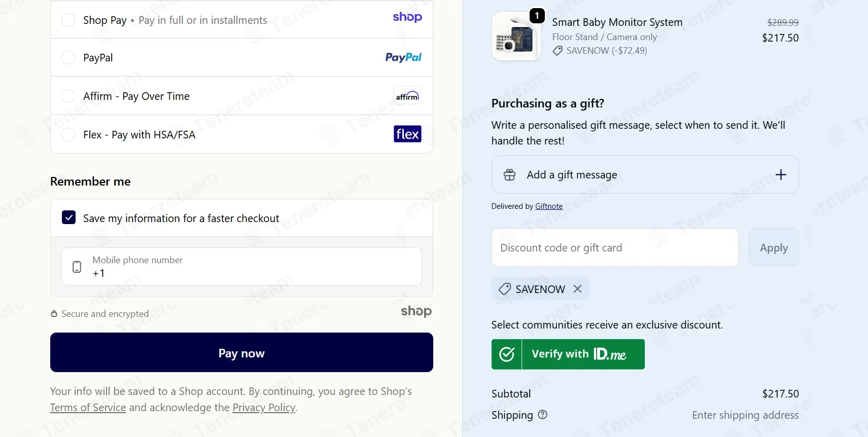Click the lock icon beside Secure and encrypted

tap(54, 314)
